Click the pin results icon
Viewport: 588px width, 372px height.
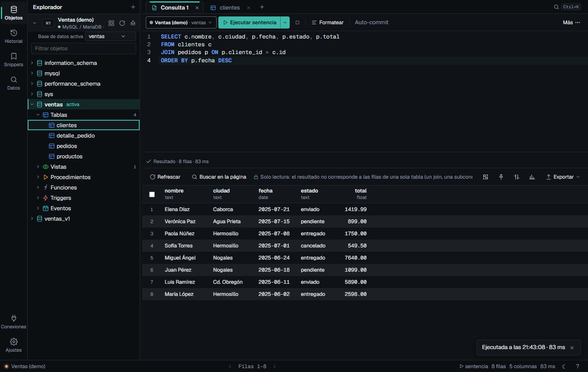(501, 177)
